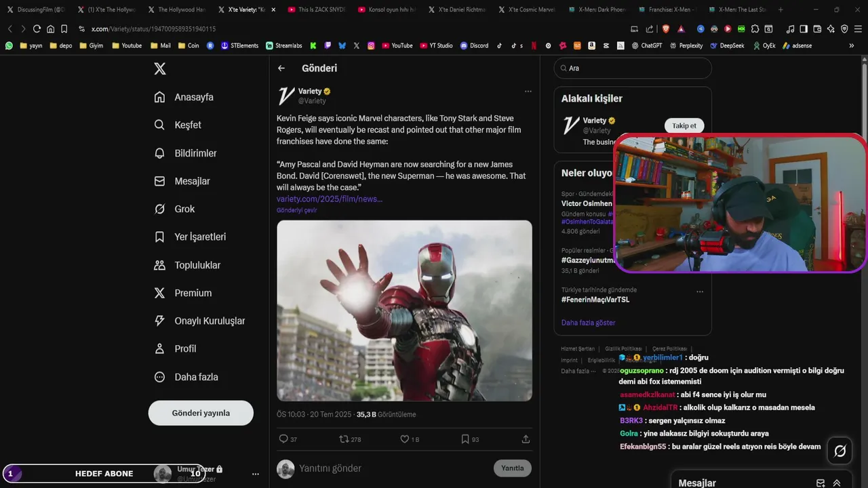Open Mesajlar in left sidebar

pyautogui.click(x=182, y=181)
